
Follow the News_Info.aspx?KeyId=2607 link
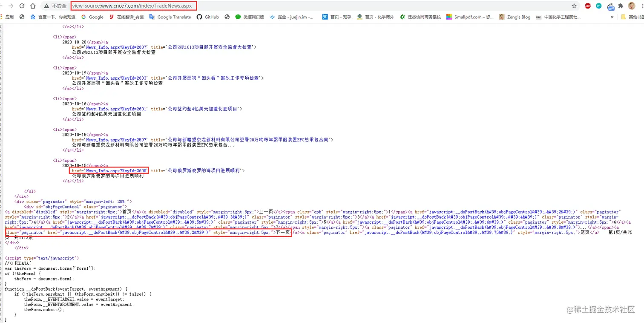(x=117, y=47)
